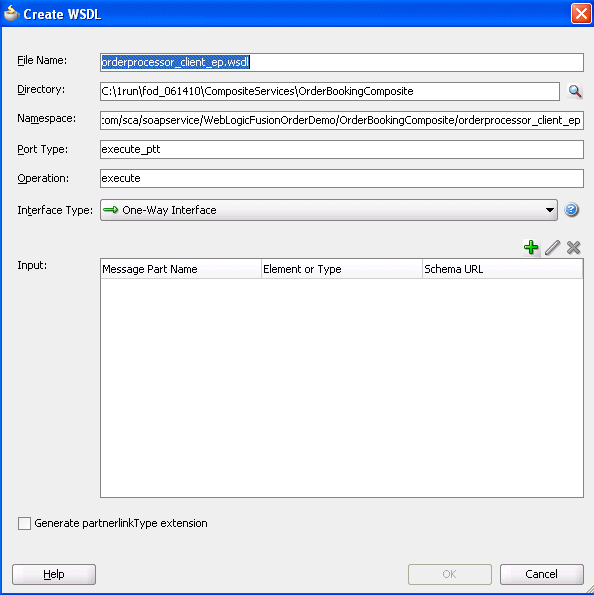Click the Port Type field execute_ptt
This screenshot has height=595, width=594.
(x=342, y=150)
